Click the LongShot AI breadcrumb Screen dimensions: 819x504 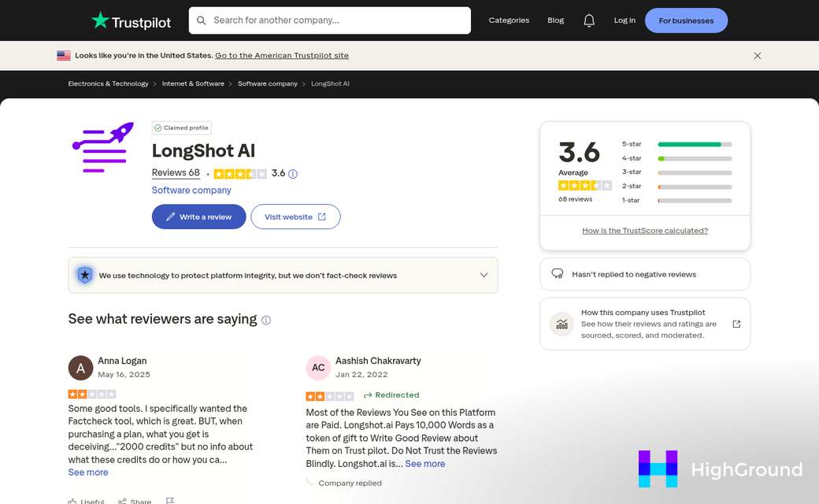click(x=330, y=83)
